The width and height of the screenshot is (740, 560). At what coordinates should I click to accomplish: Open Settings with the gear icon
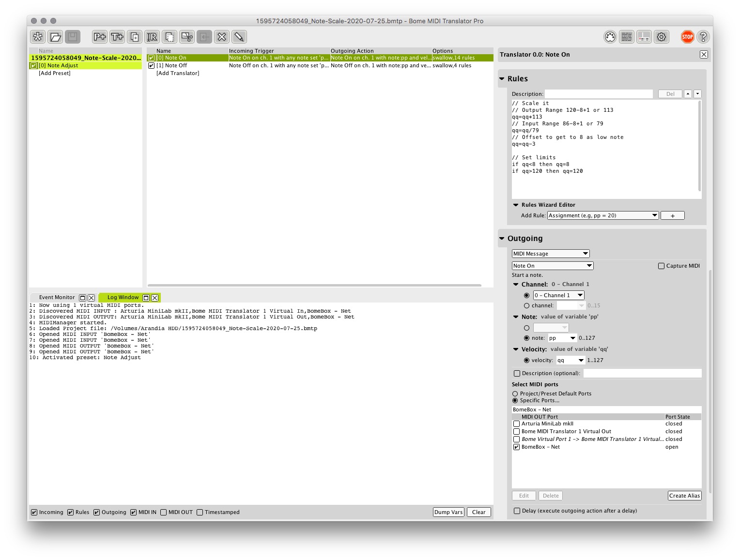tap(662, 37)
